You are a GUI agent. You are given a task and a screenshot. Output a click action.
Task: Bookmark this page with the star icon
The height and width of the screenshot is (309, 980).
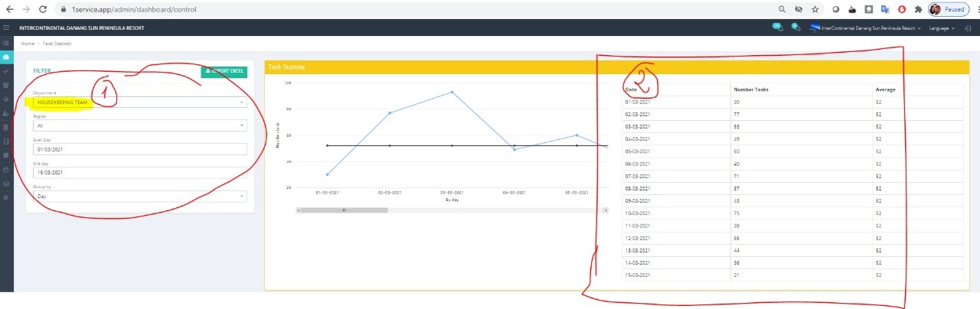click(815, 9)
